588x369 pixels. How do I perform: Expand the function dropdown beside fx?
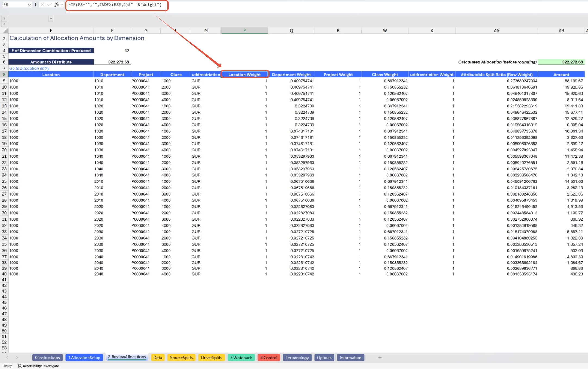[62, 5]
